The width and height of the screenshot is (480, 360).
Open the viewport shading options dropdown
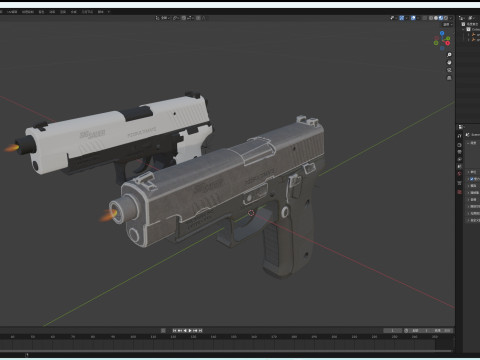point(451,18)
